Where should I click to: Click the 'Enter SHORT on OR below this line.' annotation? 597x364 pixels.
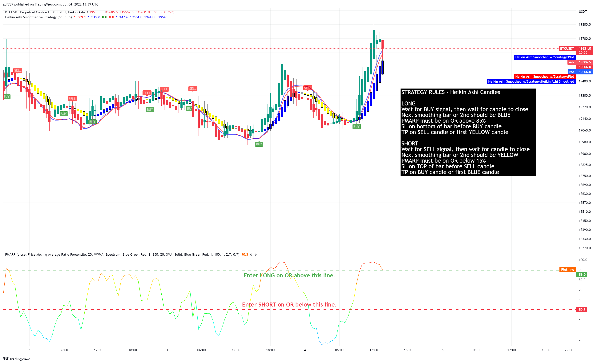289,304
